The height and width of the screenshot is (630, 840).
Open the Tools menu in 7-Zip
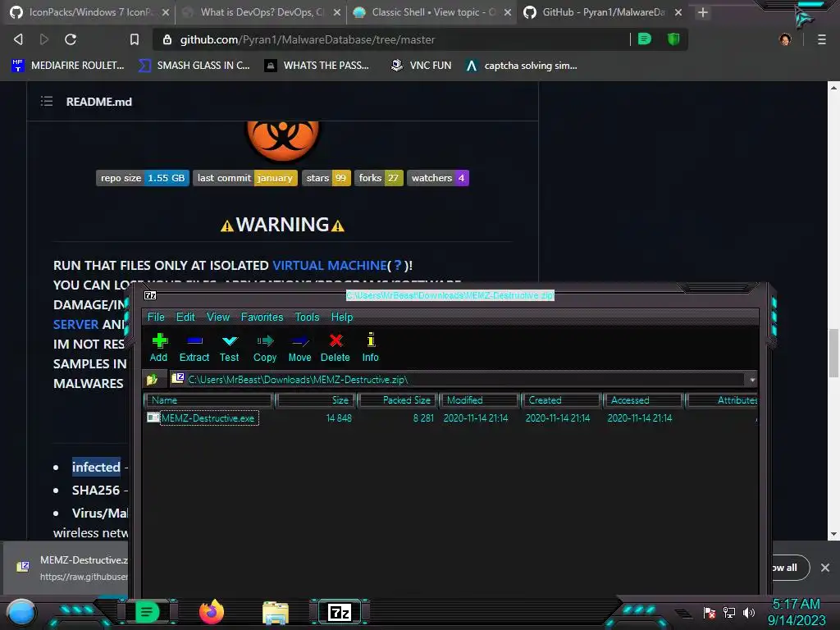(x=307, y=317)
